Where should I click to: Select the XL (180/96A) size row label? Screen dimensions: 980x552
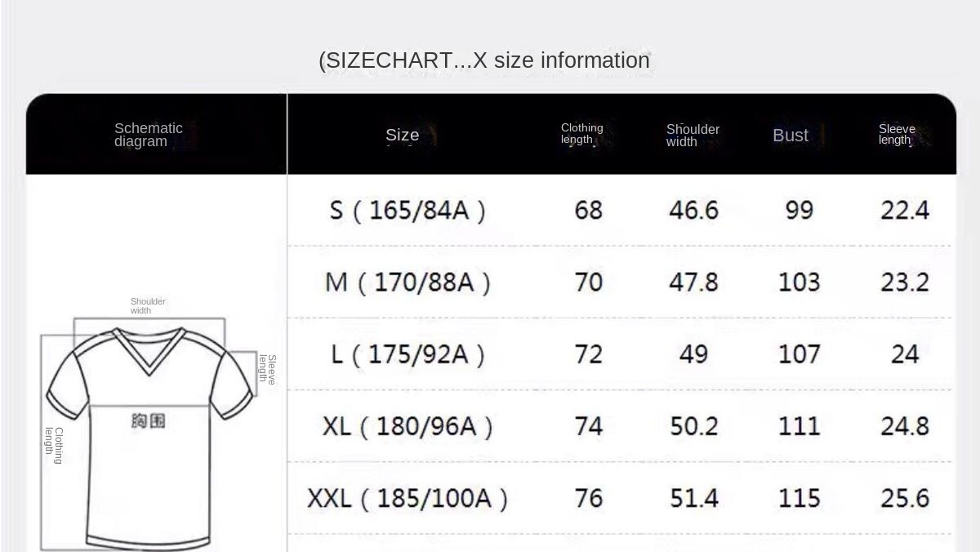[408, 426]
